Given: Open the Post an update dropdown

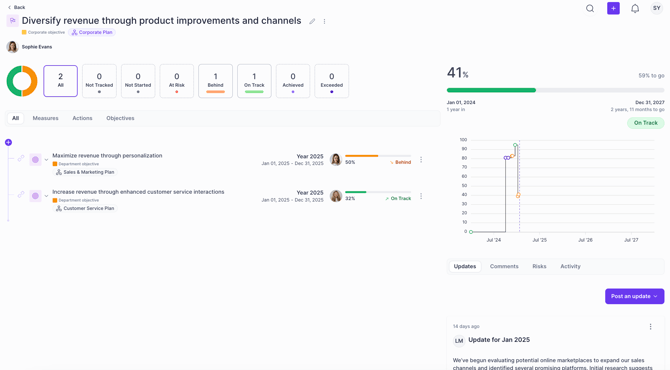Looking at the screenshot, I should tap(635, 296).
